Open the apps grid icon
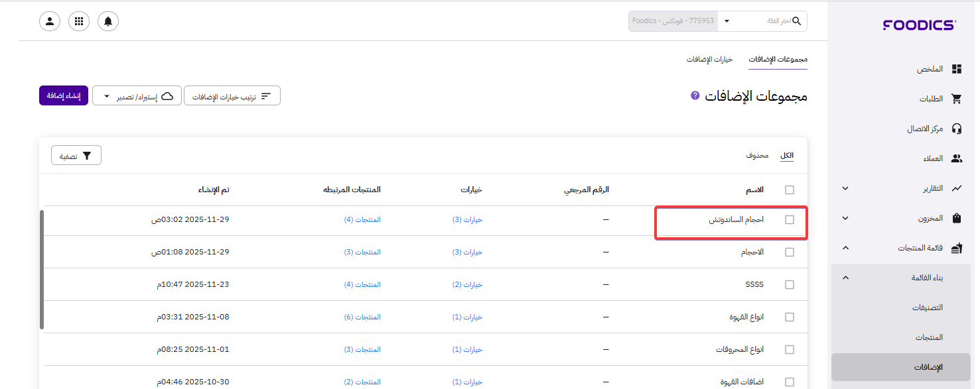Viewport: 980px width, 389px height. [x=79, y=21]
